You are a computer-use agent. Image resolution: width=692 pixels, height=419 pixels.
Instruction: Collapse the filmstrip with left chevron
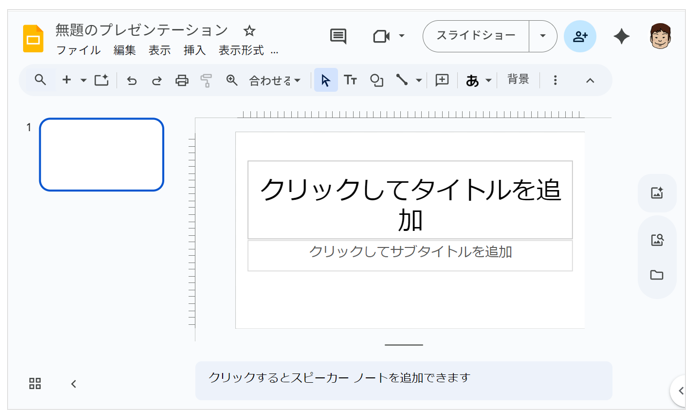74,384
